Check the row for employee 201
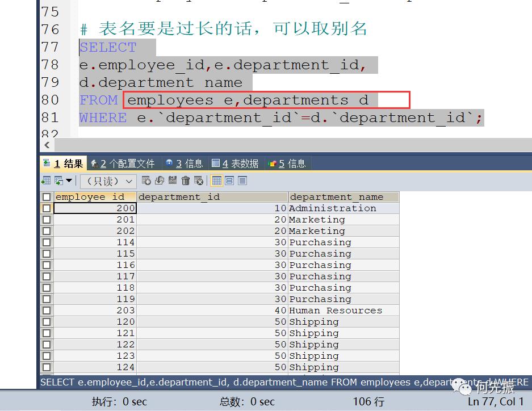This screenshot has height=411, width=532. [x=47, y=220]
